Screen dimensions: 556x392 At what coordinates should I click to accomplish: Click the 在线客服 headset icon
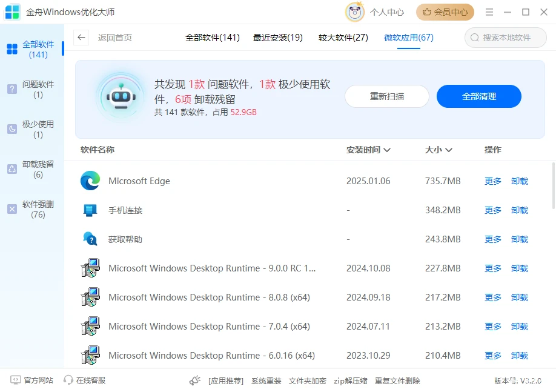pos(68,380)
